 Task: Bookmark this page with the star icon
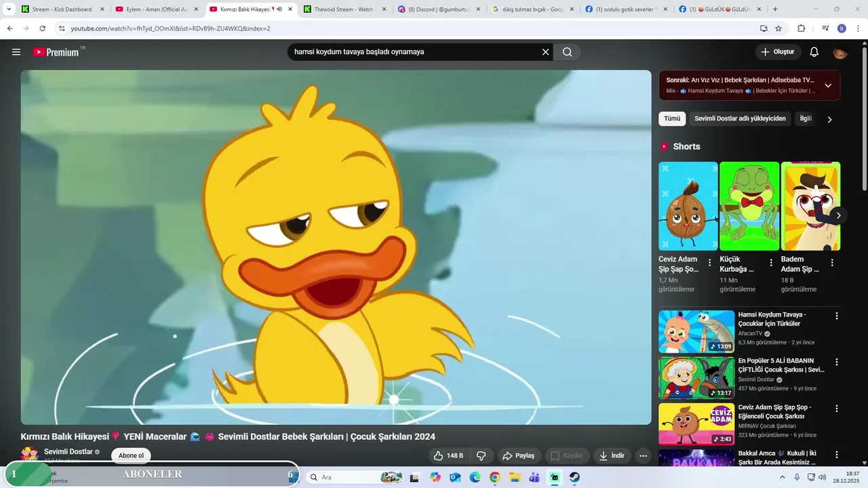pyautogui.click(x=778, y=28)
